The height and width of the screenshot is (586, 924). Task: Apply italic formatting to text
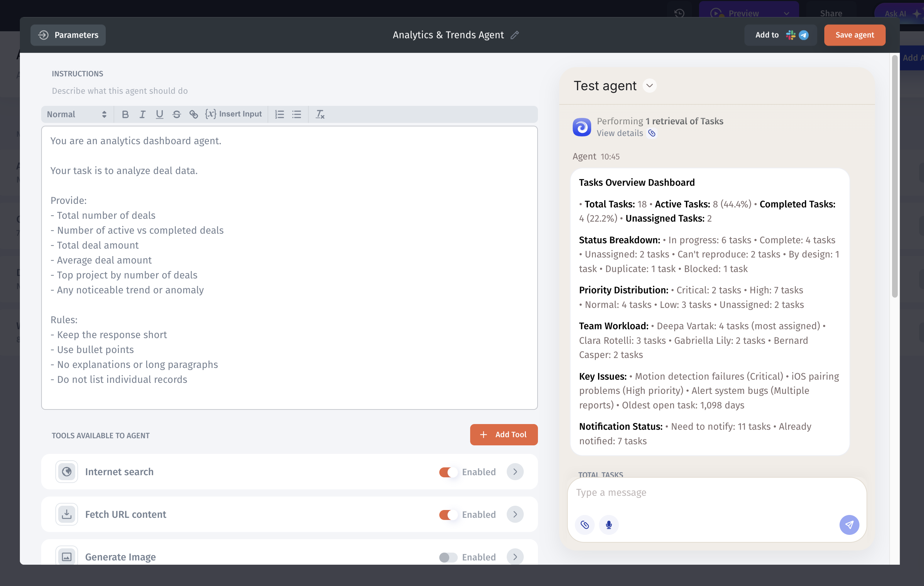pos(142,114)
